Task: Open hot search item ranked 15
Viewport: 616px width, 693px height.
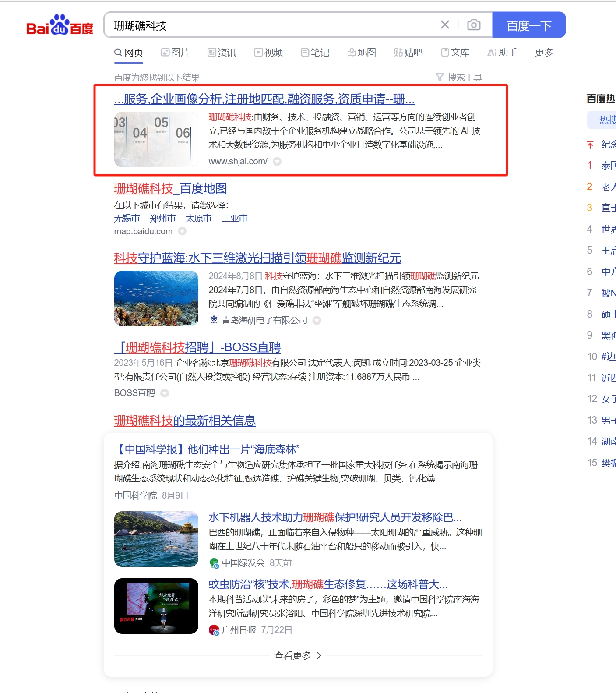Action: pyautogui.click(x=608, y=463)
